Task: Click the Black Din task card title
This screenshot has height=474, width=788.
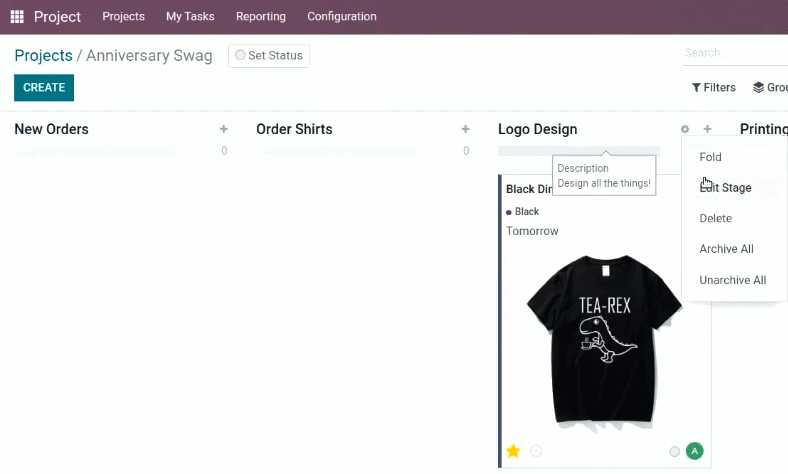Action: (x=529, y=189)
